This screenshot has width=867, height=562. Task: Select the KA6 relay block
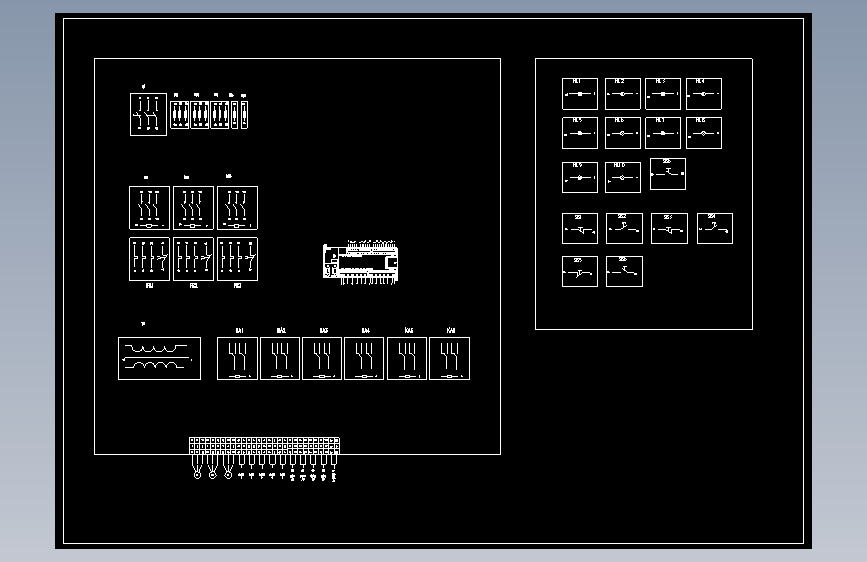(x=449, y=358)
